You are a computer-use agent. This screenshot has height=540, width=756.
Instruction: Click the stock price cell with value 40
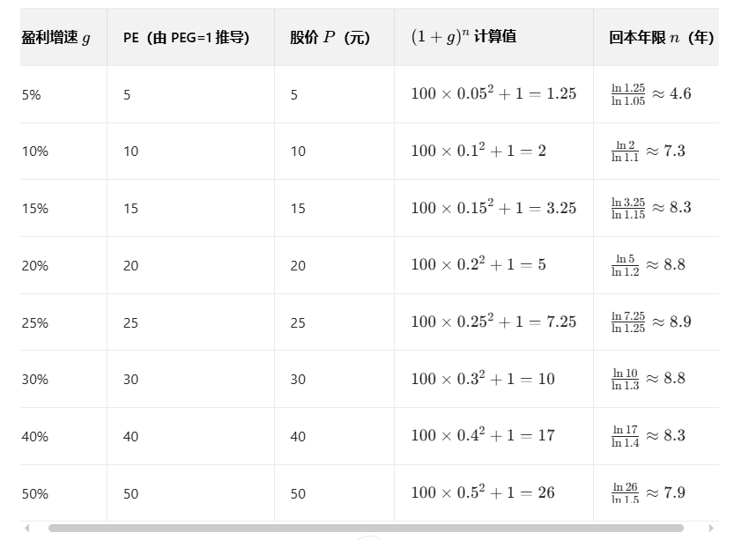pyautogui.click(x=298, y=437)
